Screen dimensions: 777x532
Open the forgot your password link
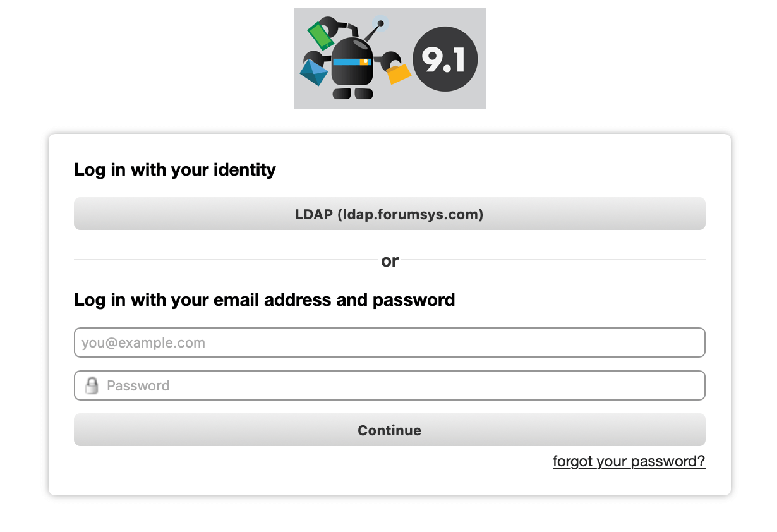point(629,461)
